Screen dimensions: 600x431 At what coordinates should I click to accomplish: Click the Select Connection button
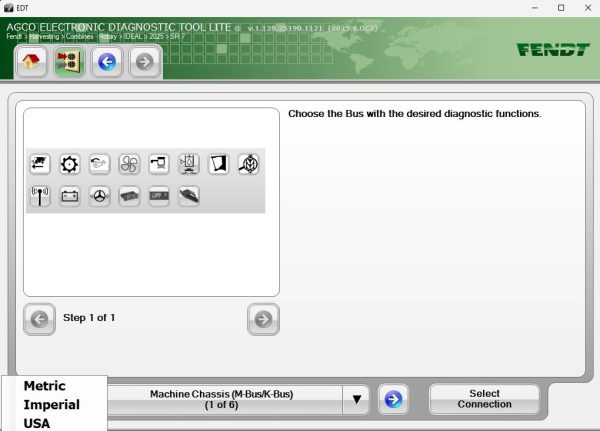[484, 399]
